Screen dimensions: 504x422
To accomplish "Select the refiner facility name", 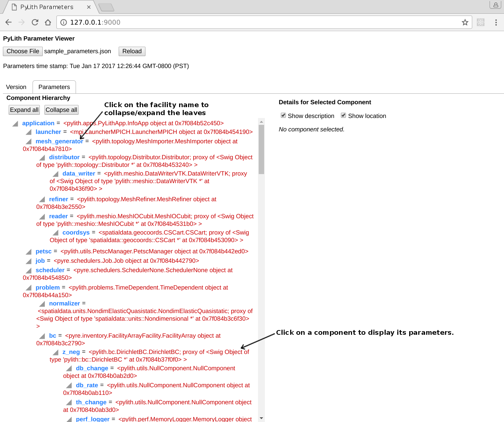I will click(59, 199).
